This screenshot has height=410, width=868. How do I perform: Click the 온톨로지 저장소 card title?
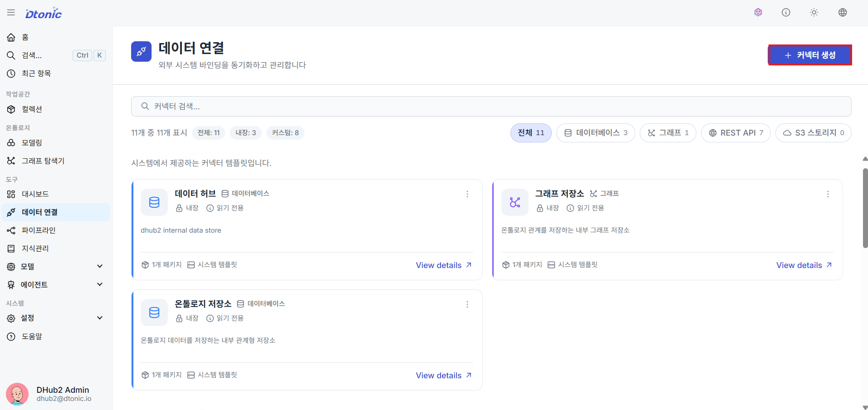(x=203, y=304)
